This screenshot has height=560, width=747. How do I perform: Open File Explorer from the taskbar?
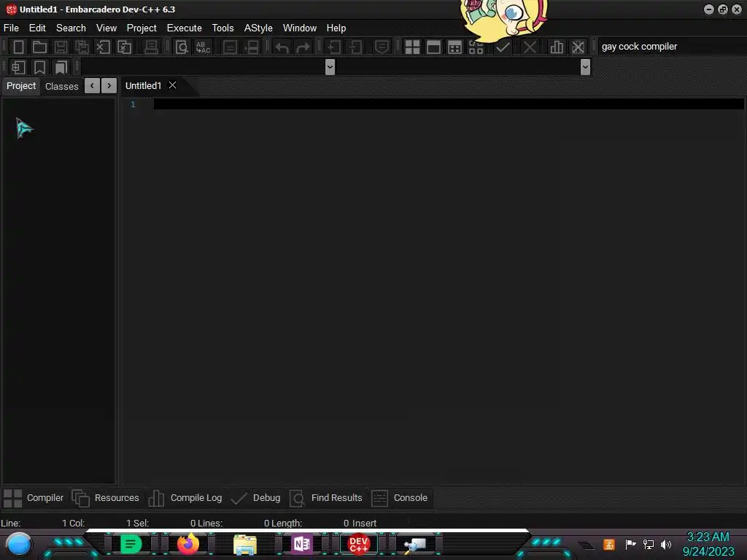click(245, 544)
